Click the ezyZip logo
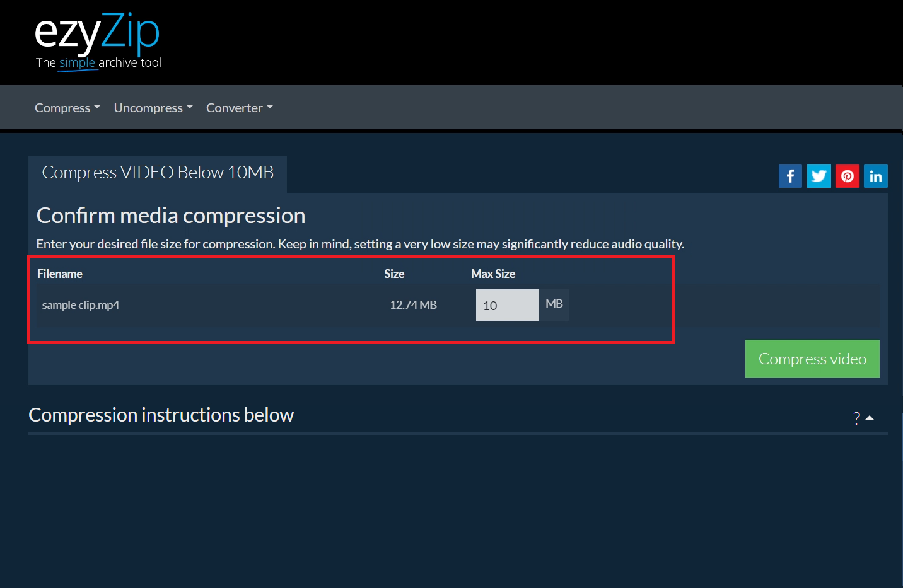 98,35
